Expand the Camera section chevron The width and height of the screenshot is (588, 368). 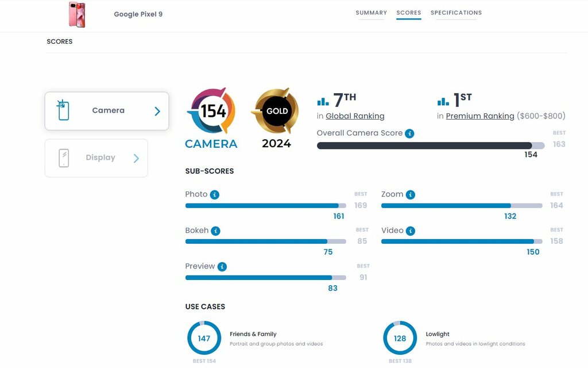157,112
